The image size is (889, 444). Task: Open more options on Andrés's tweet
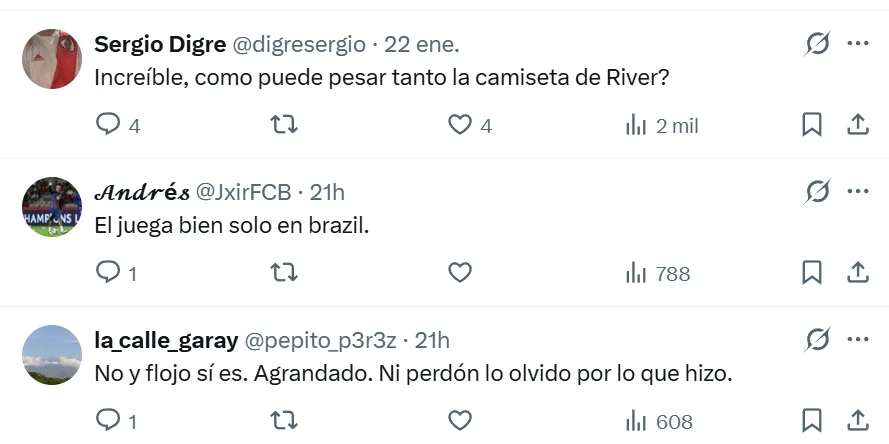tap(858, 191)
